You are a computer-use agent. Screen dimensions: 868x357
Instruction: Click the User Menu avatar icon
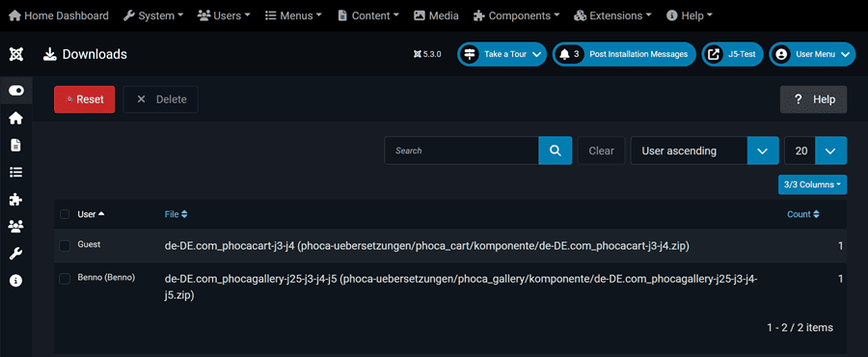coord(781,54)
